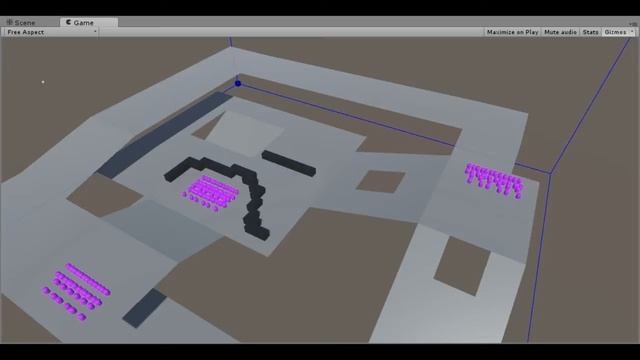Toggle Mute audio
The width and height of the screenshot is (640, 360).
coord(560,32)
